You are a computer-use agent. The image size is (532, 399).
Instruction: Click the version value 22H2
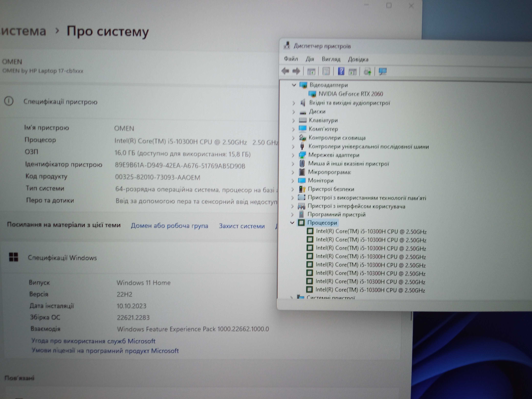(124, 294)
